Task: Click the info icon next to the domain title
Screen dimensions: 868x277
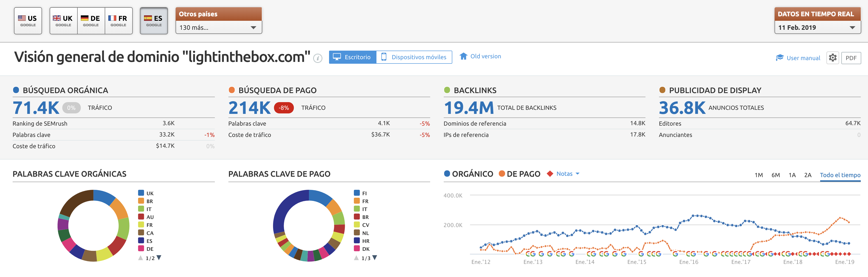Action: coord(317,59)
